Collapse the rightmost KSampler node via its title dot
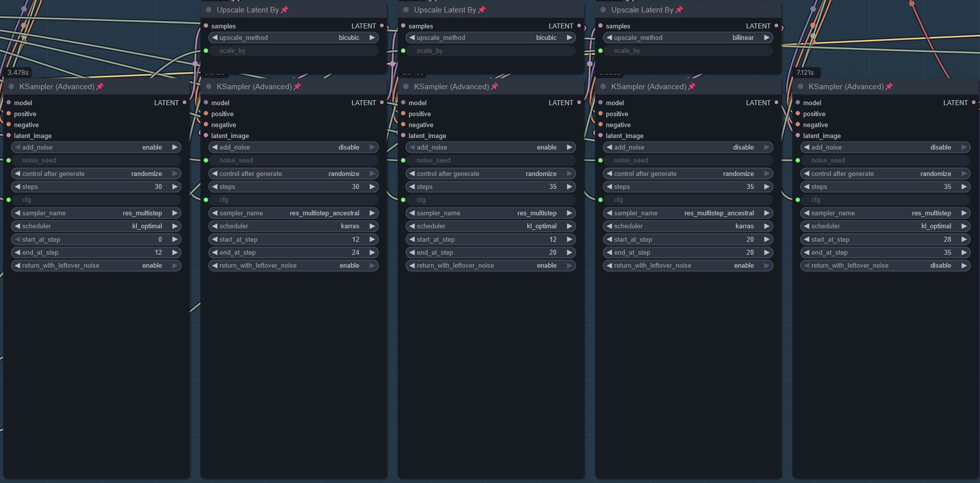Viewport: 980px width, 483px height. (801, 87)
